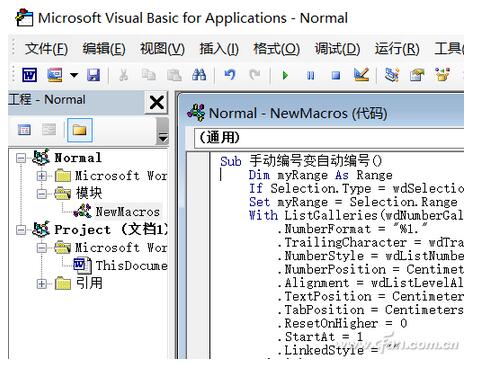Click the View Microsoft Word toolbar icon
This screenshot has width=479, height=365.
[29, 75]
